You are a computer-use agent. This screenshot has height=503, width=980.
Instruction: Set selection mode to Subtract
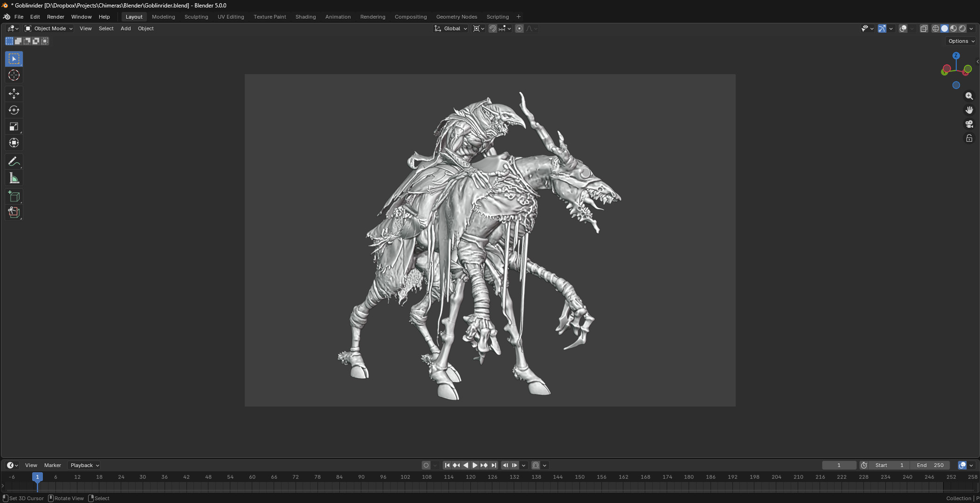pos(27,41)
